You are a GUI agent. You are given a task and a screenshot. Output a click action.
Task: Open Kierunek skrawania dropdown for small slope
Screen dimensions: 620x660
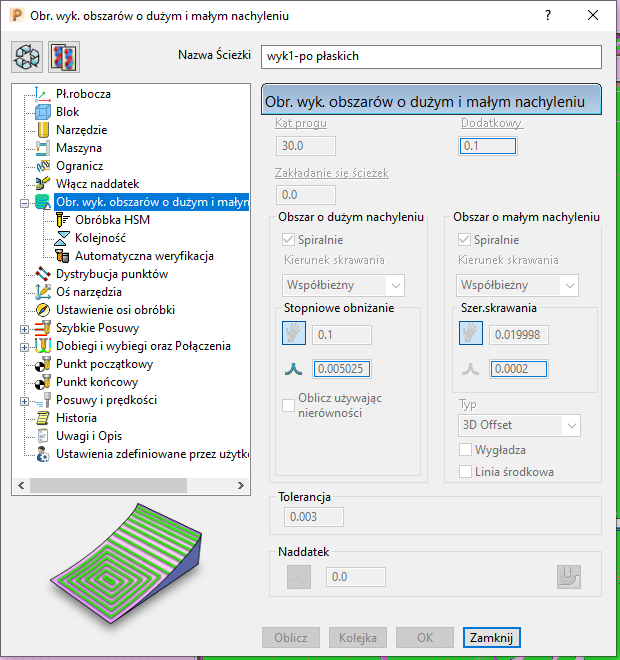tap(517, 285)
